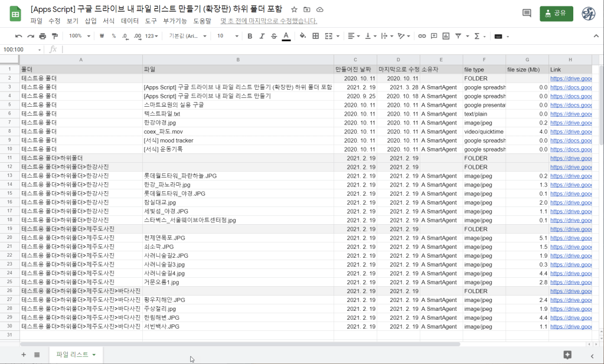Star this spreadsheet document
604x364 pixels.
[x=294, y=10]
